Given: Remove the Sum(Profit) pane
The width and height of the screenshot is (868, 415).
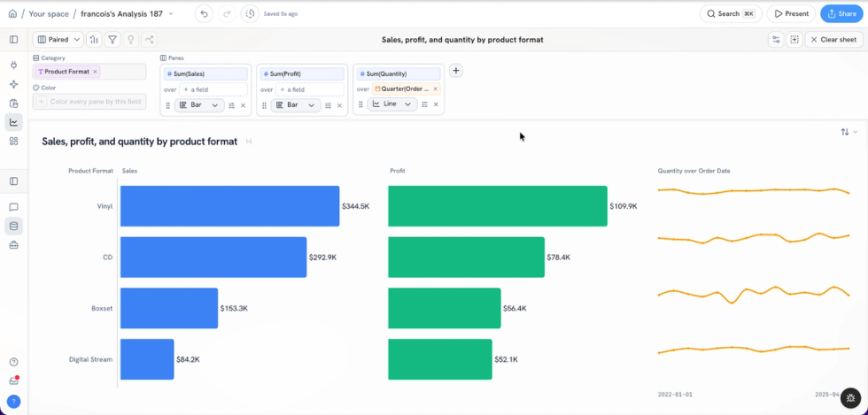Looking at the screenshot, I should 339,105.
